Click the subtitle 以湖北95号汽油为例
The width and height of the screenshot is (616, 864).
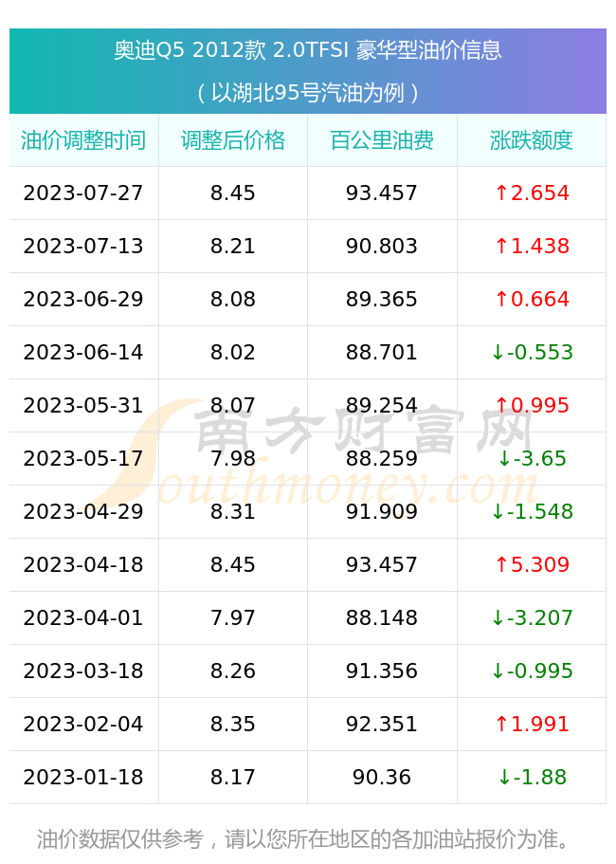point(308,93)
